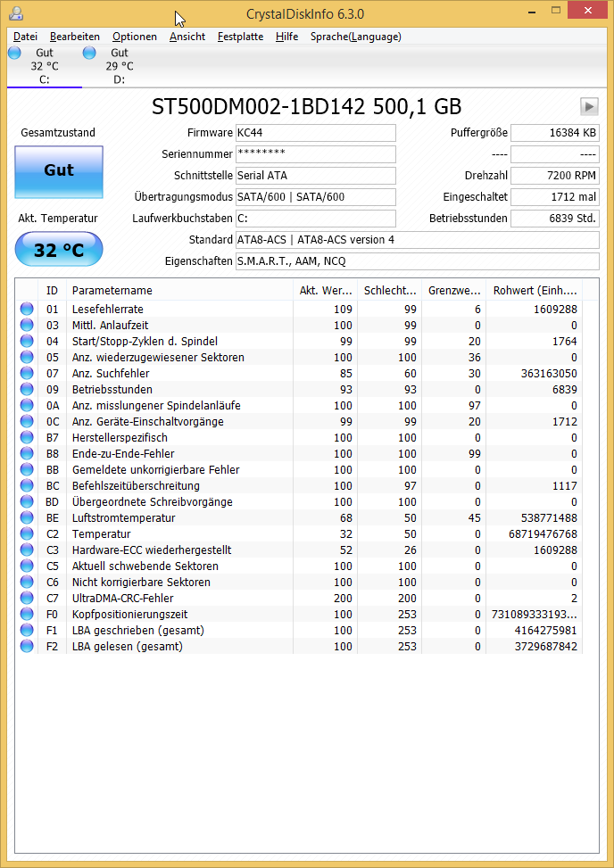Click the Schnittstelle field Serial ATA

316,176
